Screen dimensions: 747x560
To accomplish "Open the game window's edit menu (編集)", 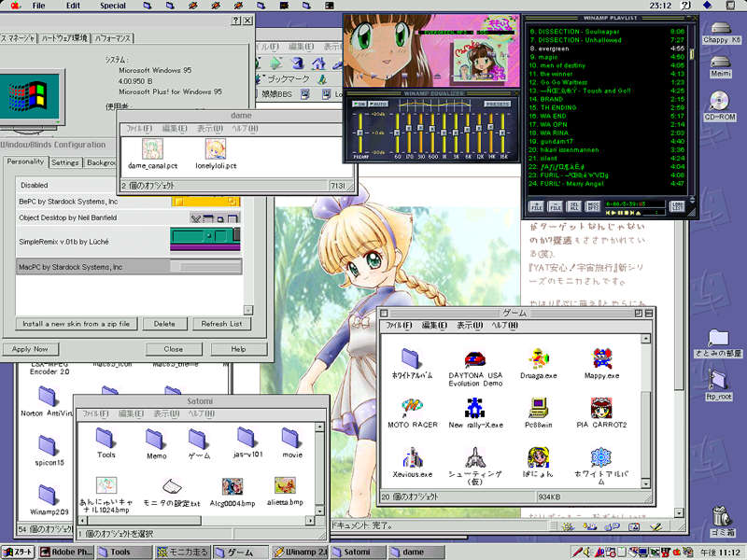I will [434, 325].
